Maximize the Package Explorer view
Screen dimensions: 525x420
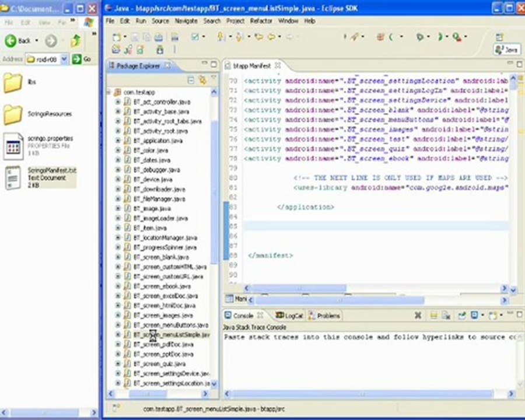pos(213,64)
